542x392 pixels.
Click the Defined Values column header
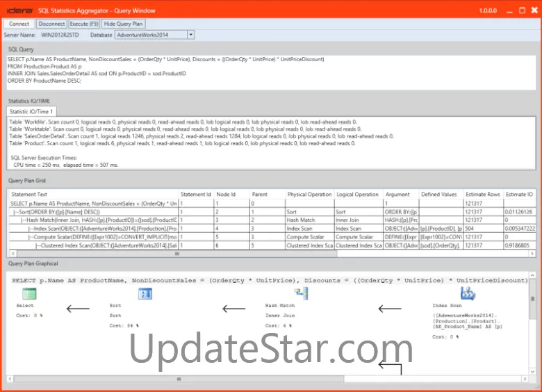(x=441, y=195)
